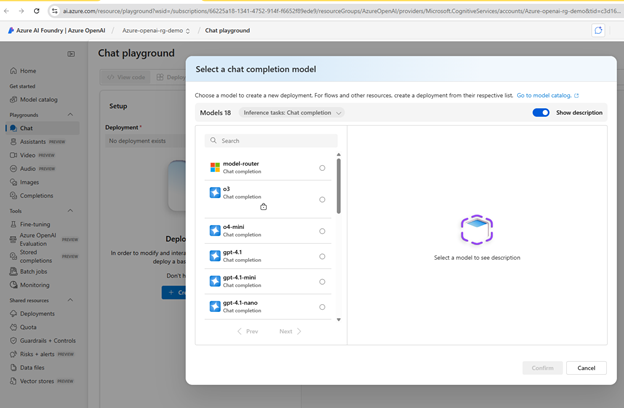The image size is (624, 408).
Task: Go to Deployments page
Action: (x=37, y=314)
